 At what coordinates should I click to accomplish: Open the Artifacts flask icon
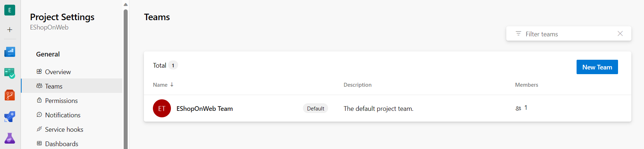[10, 138]
